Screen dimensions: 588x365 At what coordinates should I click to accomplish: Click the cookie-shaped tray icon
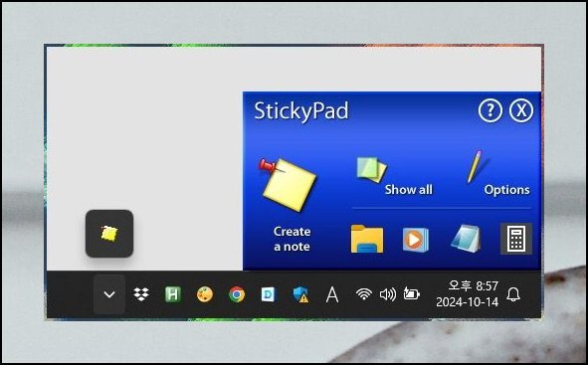pos(205,294)
